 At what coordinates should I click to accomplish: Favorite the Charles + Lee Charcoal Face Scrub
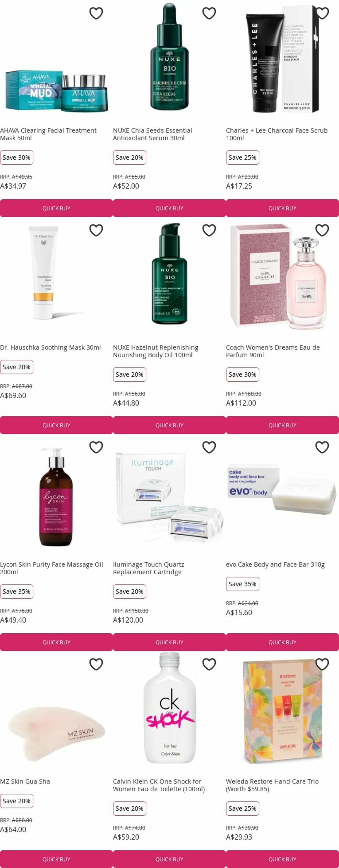[x=322, y=14]
